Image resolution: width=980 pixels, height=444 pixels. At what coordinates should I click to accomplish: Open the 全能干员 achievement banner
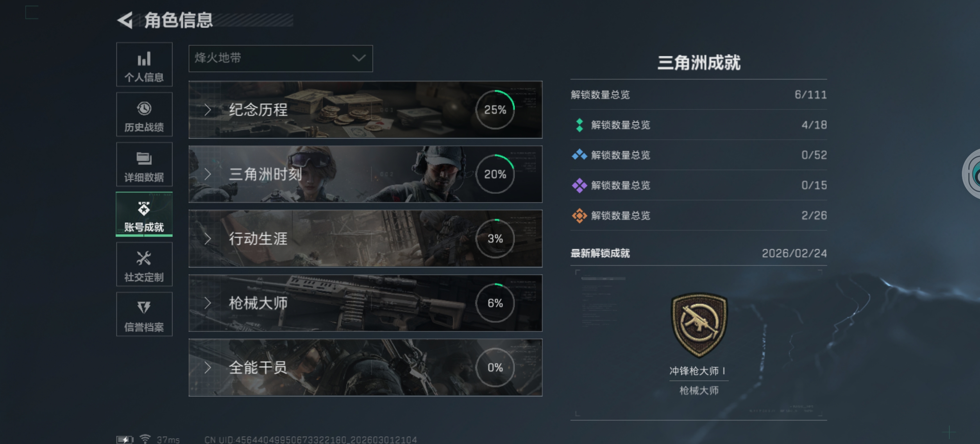click(x=365, y=367)
